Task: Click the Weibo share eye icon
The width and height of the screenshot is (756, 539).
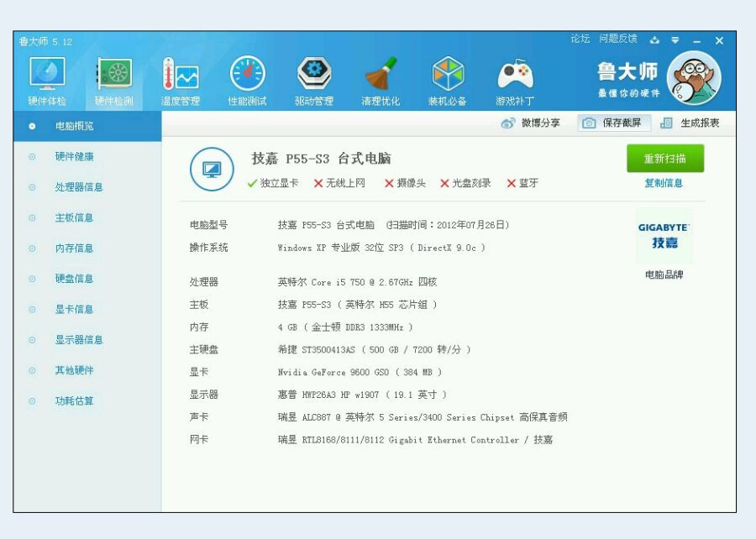Action: (x=508, y=123)
